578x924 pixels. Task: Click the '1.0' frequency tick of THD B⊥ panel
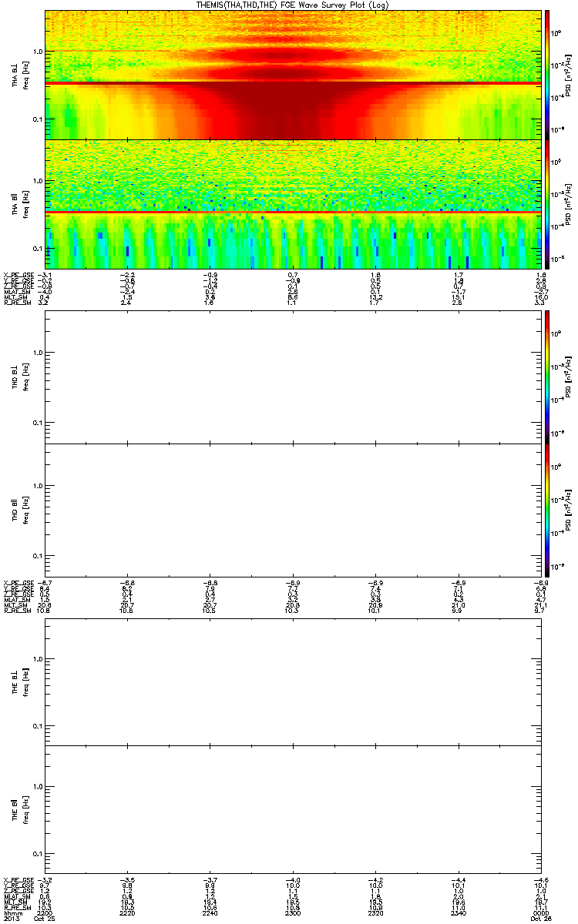[38, 352]
